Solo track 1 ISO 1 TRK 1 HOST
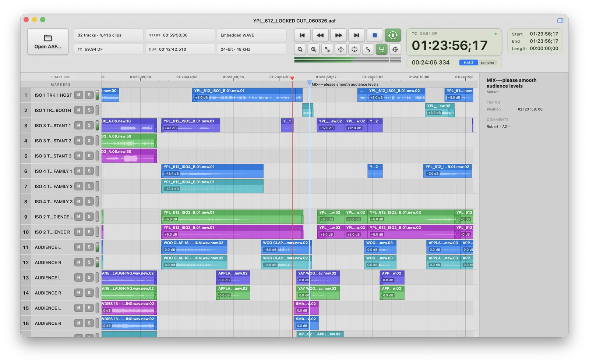 pyautogui.click(x=89, y=95)
